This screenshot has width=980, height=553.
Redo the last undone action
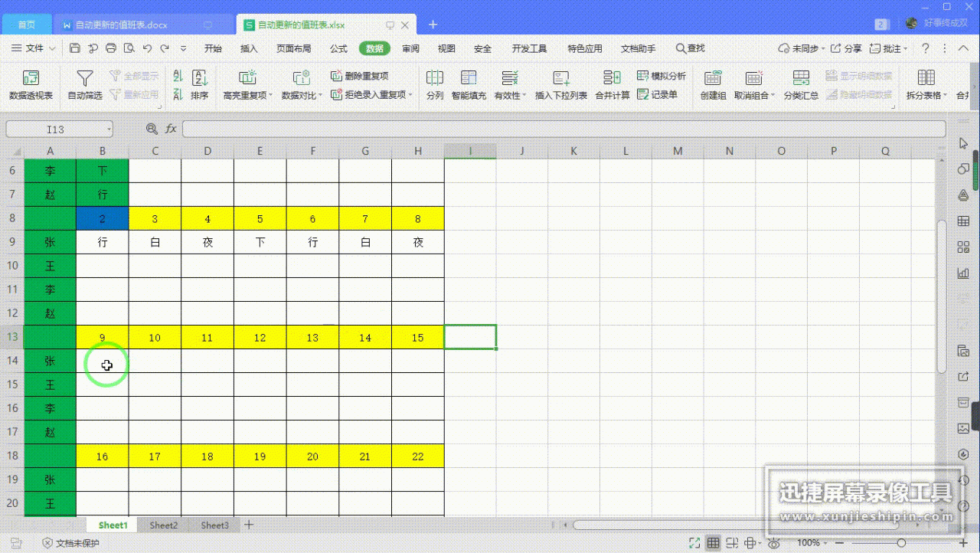165,48
